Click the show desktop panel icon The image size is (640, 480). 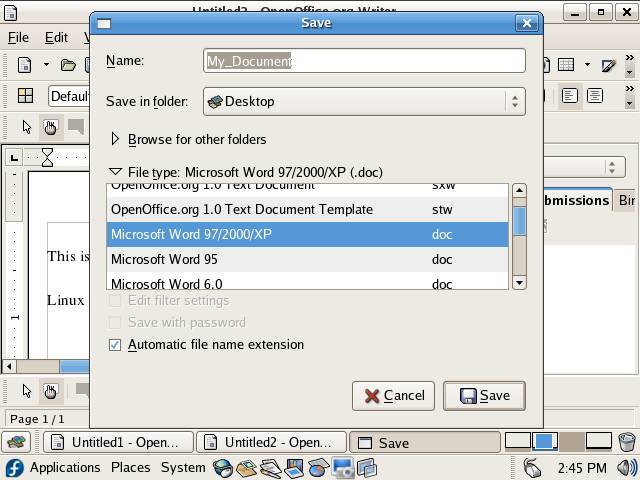pyautogui.click(x=16, y=442)
